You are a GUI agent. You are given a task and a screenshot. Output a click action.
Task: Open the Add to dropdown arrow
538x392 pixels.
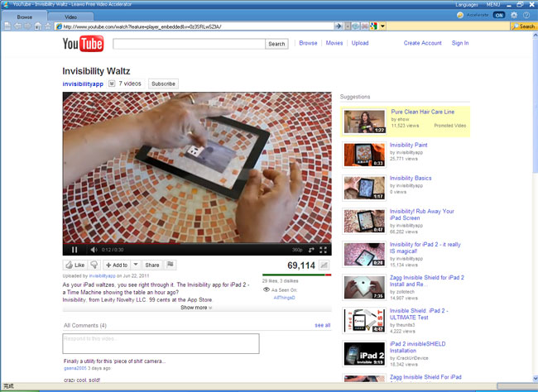tap(136, 265)
